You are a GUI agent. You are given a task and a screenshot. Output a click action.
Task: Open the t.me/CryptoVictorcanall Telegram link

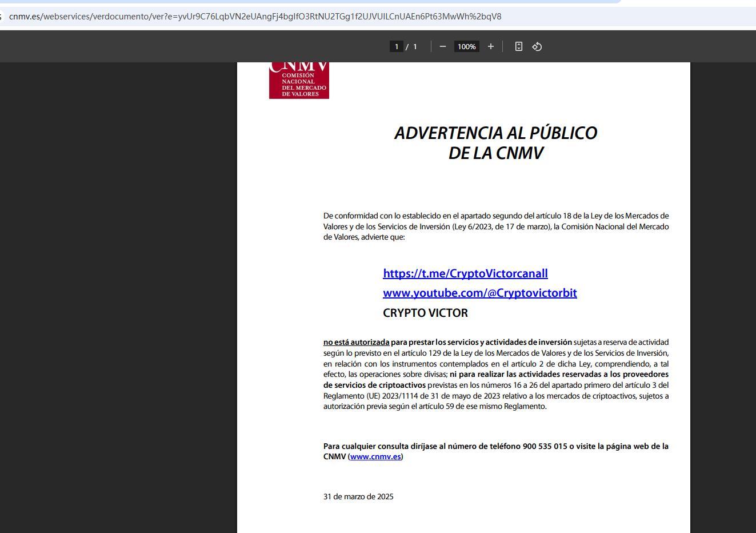[465, 273]
